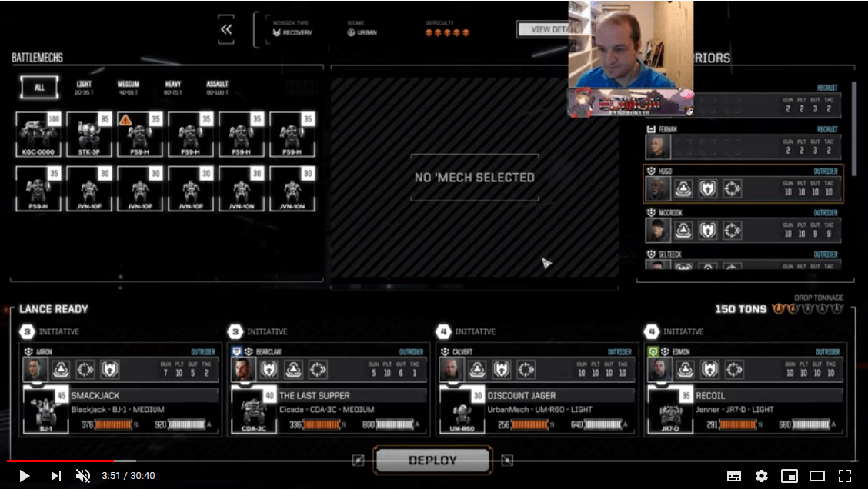This screenshot has width=868, height=489.
Task: Click the double-chevron back arrow
Action: click(x=226, y=29)
